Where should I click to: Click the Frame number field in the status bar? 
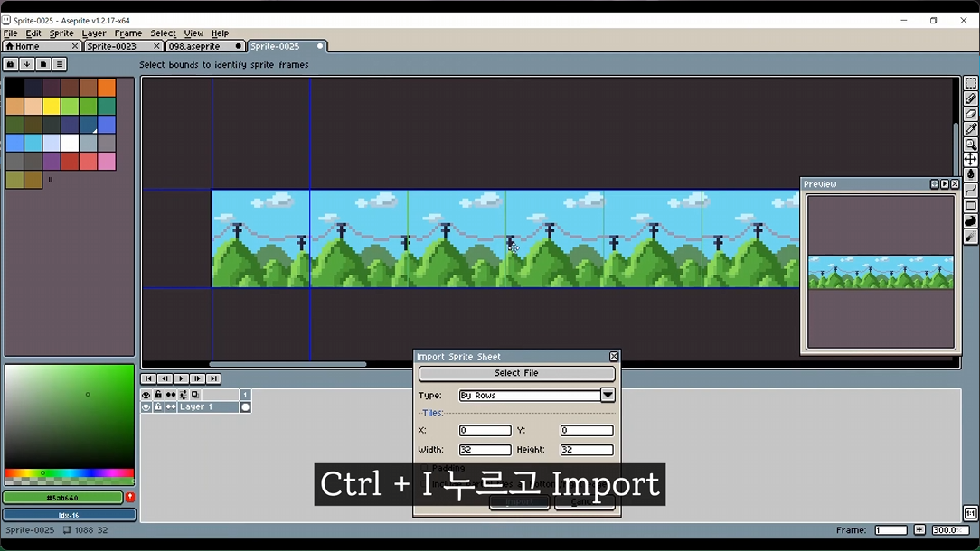(890, 529)
